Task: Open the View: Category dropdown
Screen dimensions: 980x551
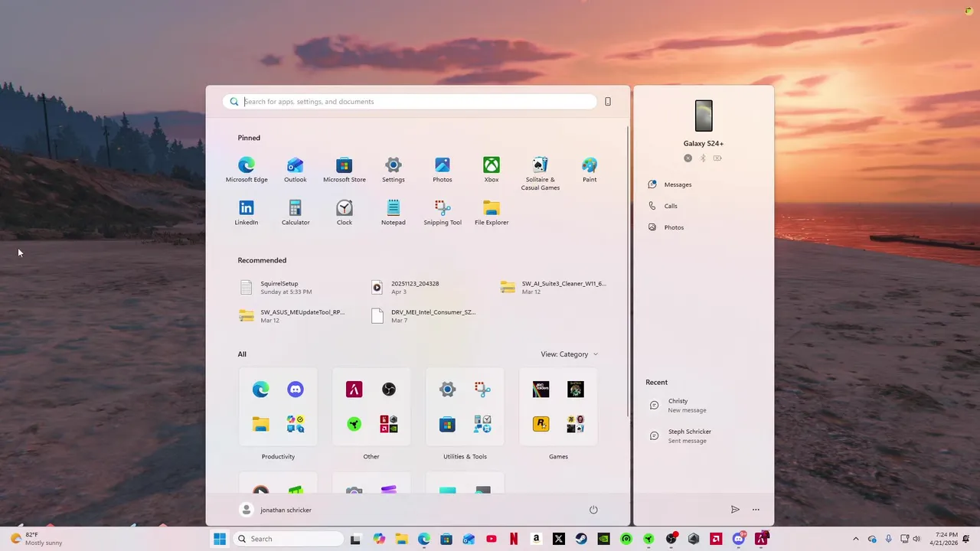Action: click(x=570, y=354)
